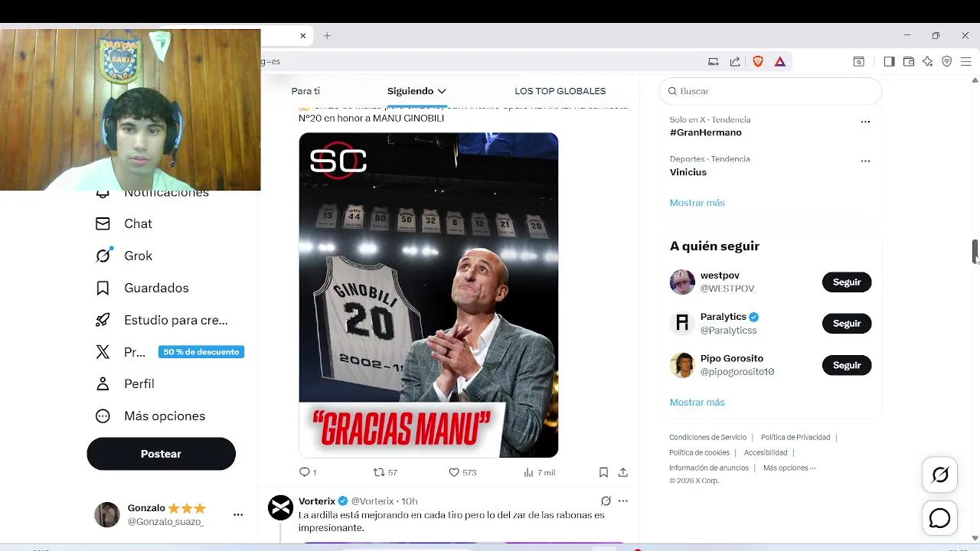Click Mostrar más under trends
The width and height of the screenshot is (980, 551).
pyautogui.click(x=697, y=203)
